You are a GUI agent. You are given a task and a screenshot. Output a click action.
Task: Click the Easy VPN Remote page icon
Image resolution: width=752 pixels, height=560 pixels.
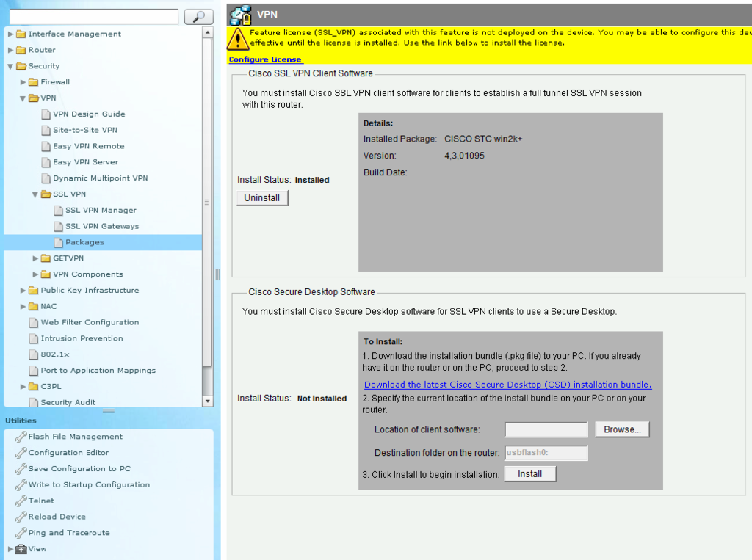point(46,146)
